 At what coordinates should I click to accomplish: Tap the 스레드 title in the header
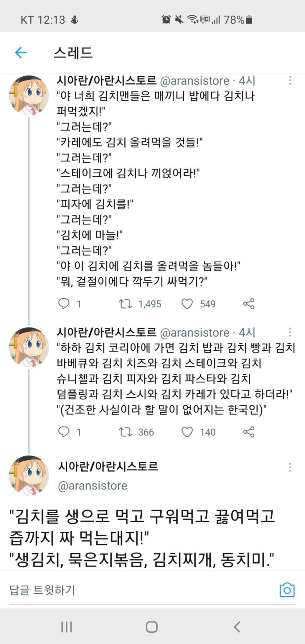73,53
